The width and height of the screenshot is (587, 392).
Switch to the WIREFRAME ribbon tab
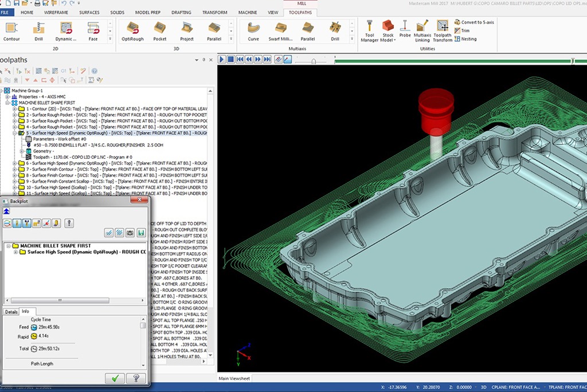(x=56, y=13)
